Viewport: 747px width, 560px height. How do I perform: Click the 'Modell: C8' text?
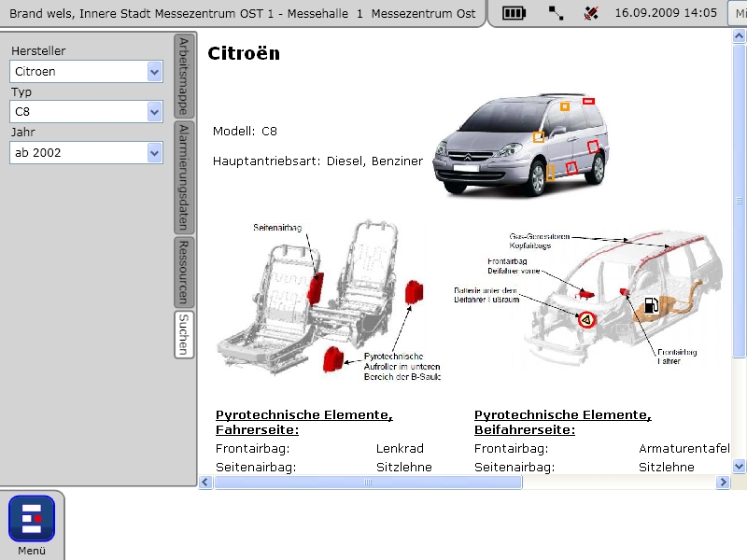pyautogui.click(x=245, y=132)
